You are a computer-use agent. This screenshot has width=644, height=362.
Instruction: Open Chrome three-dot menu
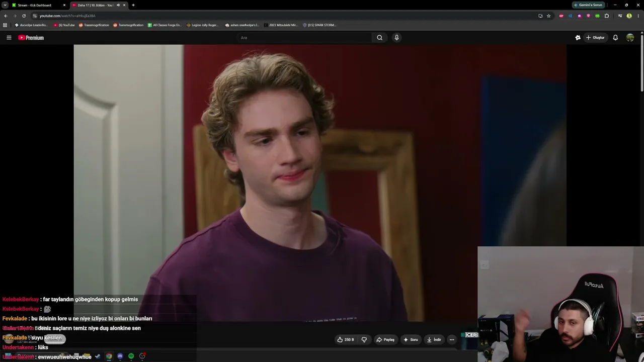point(638,16)
